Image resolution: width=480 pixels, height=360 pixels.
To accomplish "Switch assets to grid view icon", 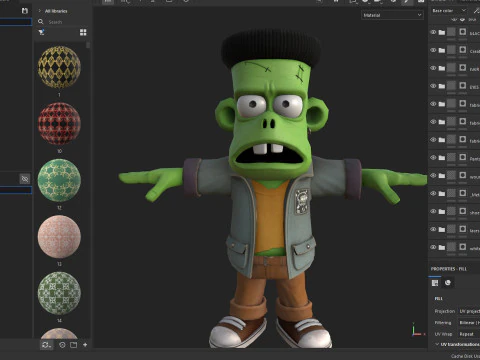I will pyautogui.click(x=83, y=32).
